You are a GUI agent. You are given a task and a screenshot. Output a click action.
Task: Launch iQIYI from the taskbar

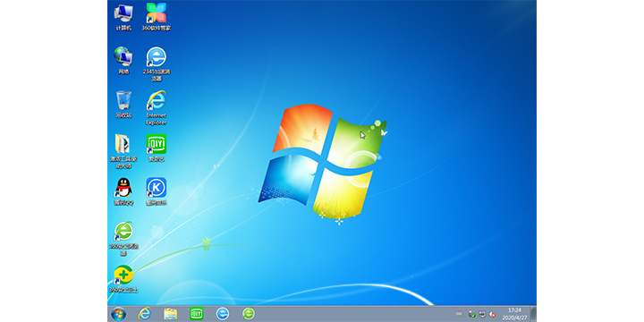pos(196,314)
